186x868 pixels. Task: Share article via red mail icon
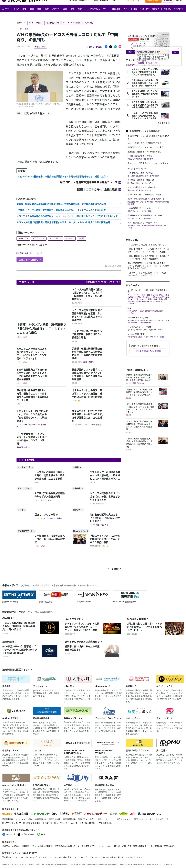(x=120, y=47)
